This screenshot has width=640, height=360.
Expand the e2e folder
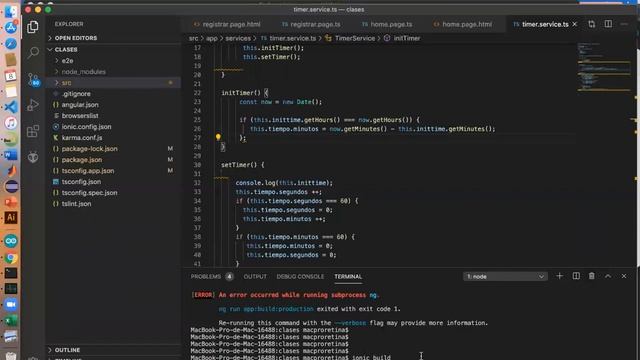67,60
